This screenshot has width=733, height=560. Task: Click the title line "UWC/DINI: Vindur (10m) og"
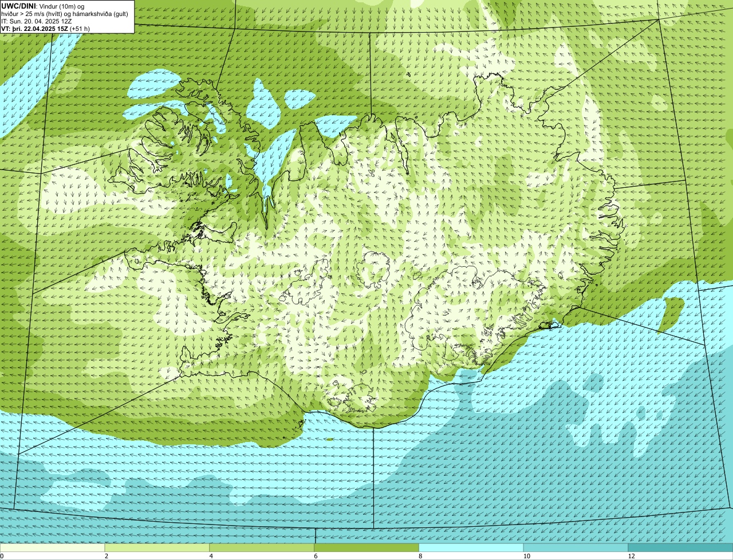[43, 6]
